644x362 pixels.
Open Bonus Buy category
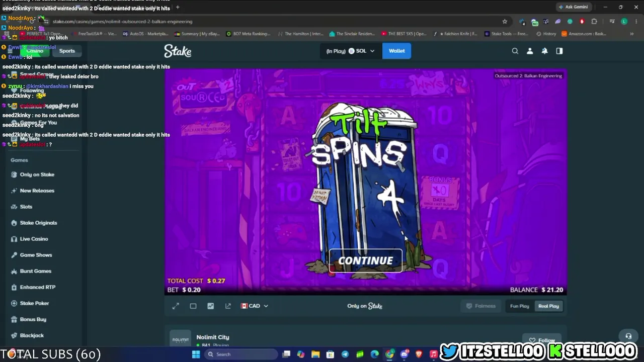(33, 319)
